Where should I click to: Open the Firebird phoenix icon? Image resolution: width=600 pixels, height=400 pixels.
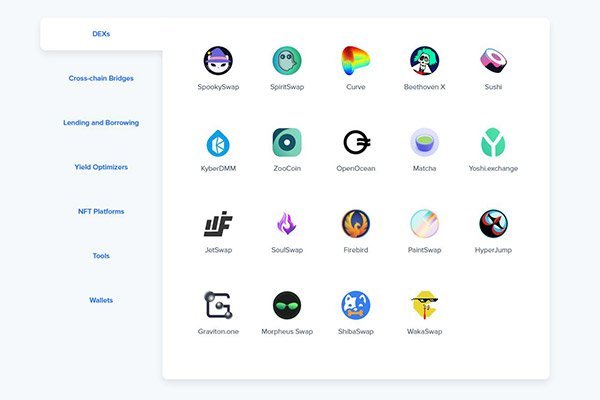[355, 224]
